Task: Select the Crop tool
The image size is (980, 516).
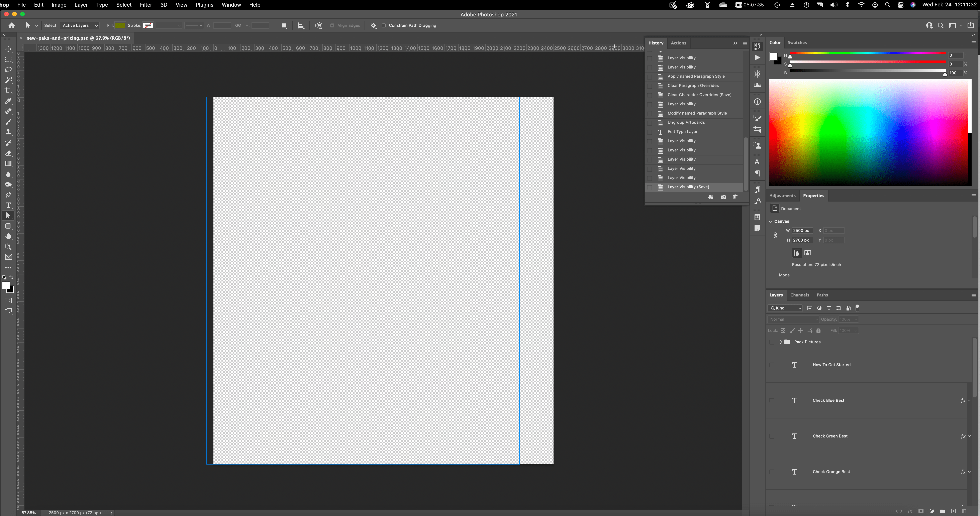Action: coord(8,91)
